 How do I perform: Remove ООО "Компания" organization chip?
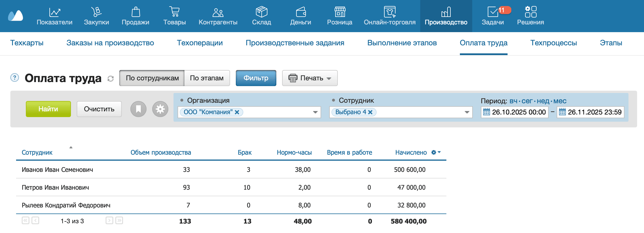point(237,112)
